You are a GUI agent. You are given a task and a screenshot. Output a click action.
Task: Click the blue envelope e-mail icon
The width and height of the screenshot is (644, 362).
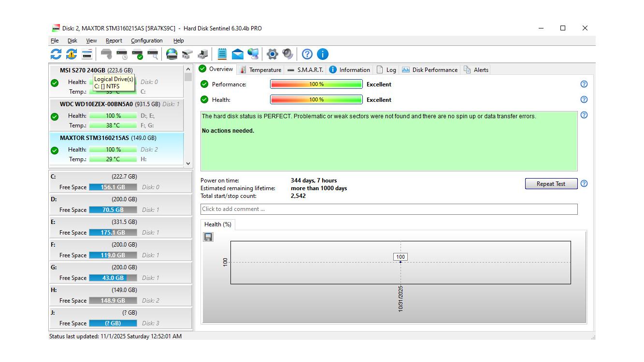(237, 54)
